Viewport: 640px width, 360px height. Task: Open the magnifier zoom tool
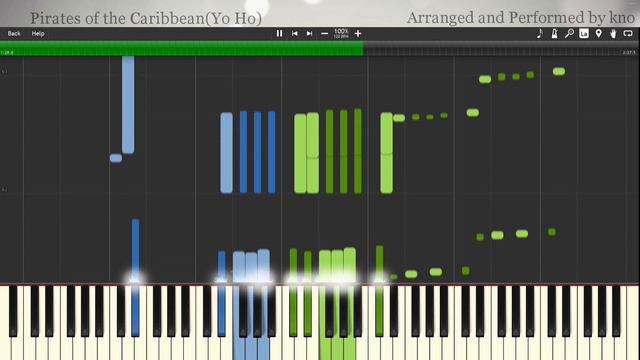569,33
